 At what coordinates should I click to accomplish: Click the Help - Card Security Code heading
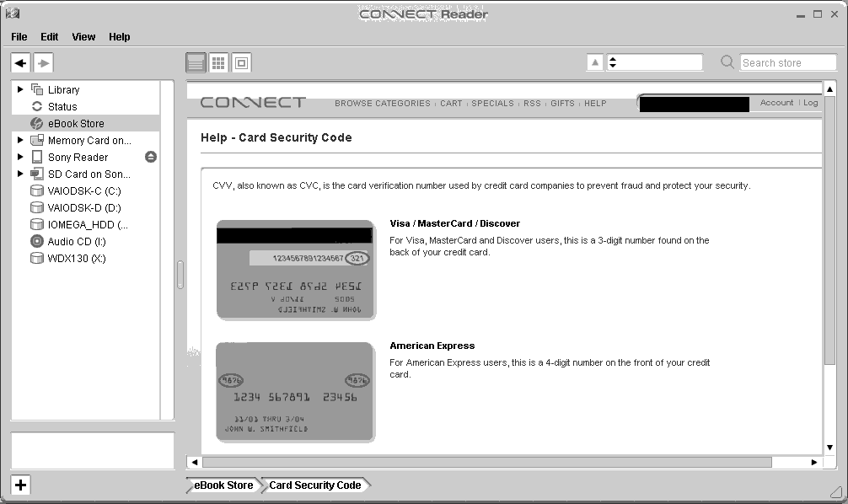click(x=276, y=137)
